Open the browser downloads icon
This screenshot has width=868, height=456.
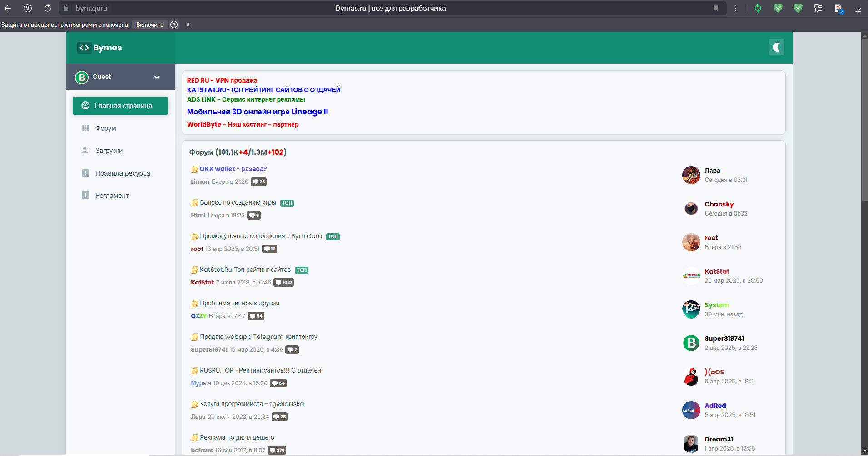[858, 8]
